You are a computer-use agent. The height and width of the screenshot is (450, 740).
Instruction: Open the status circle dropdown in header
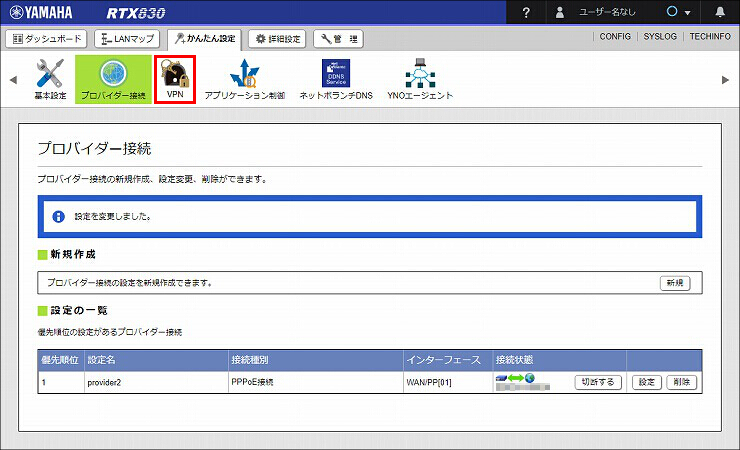(x=679, y=12)
